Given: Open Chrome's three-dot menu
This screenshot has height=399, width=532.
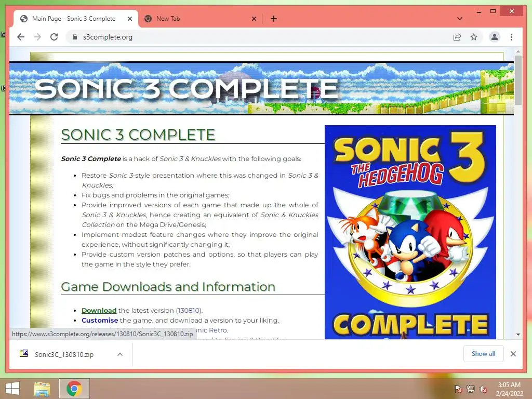Looking at the screenshot, I should (511, 37).
